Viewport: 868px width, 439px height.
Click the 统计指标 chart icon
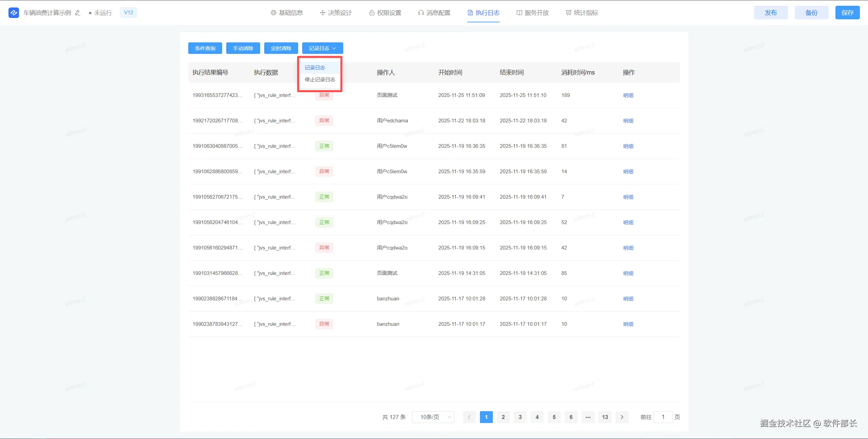pos(568,13)
